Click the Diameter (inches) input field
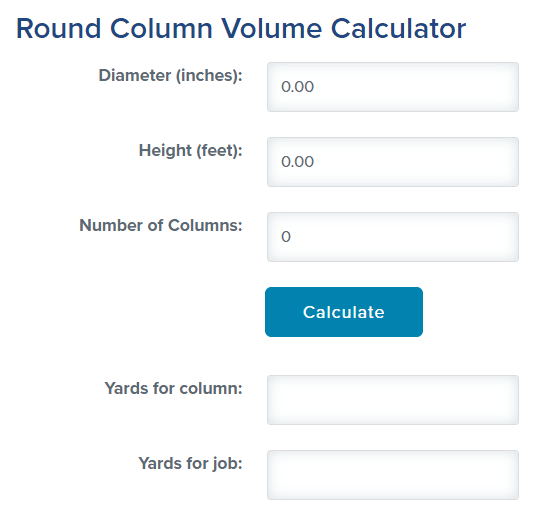The image size is (540, 522). [393, 87]
